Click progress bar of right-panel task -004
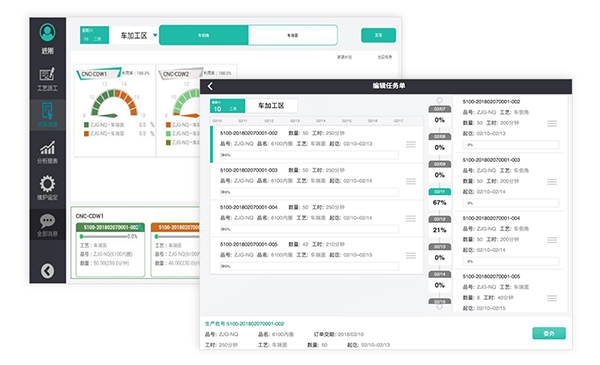Viewport: 600px width, 365px height. pos(511,261)
